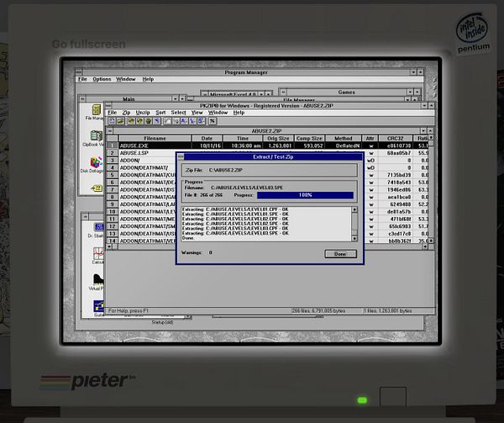Image resolution: width=504 pixels, height=423 pixels.
Task: Open the Main group control menu box
Action: pyautogui.click(x=82, y=98)
